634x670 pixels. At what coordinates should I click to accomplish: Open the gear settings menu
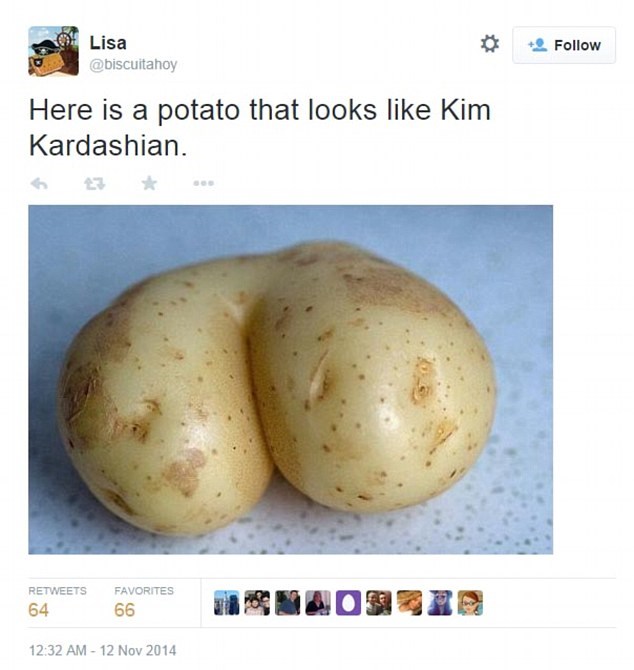click(x=490, y=44)
